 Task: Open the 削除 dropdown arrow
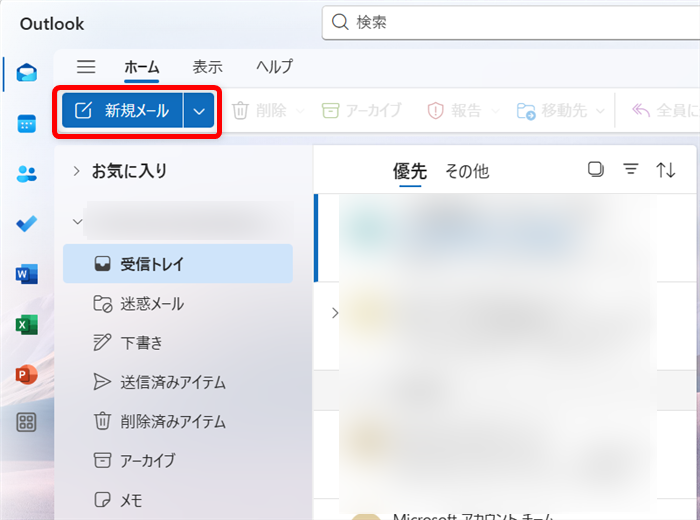coord(300,111)
